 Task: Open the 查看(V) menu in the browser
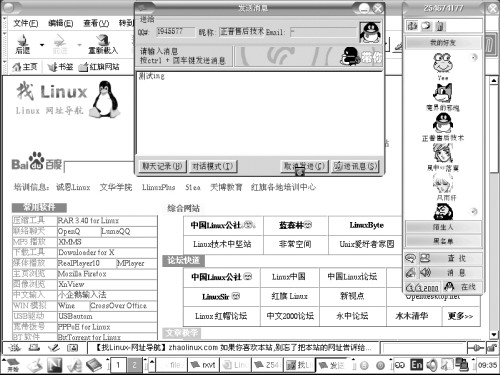coord(96,23)
